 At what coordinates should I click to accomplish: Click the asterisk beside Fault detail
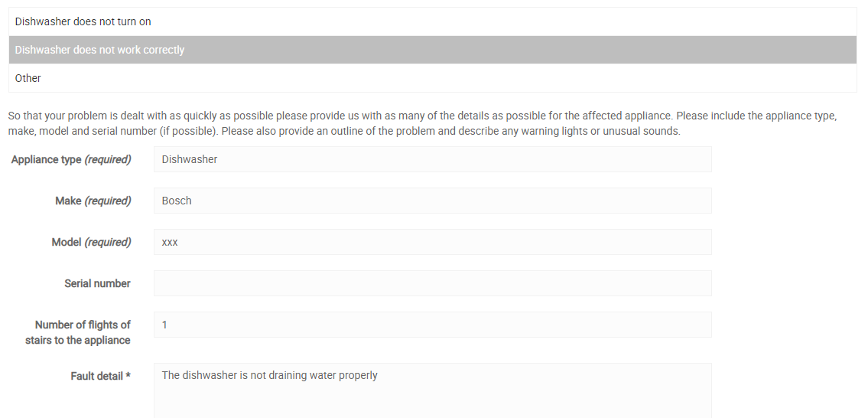[x=128, y=375]
